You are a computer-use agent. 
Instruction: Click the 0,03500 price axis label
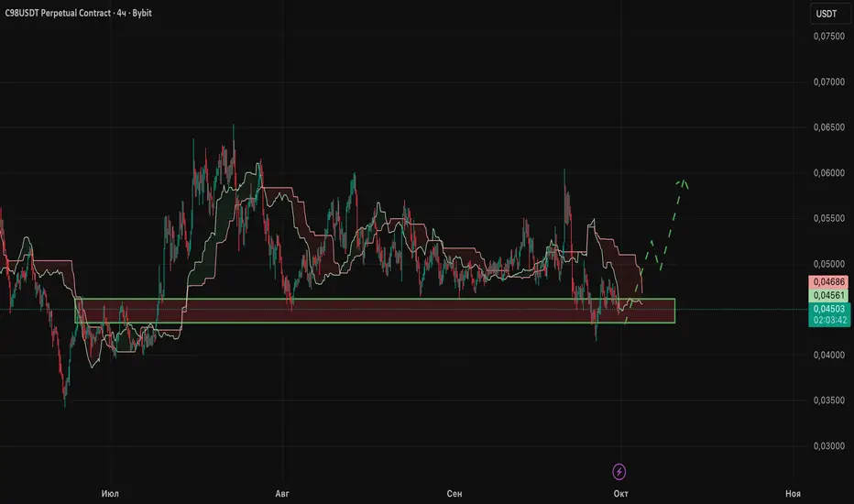[829, 400]
